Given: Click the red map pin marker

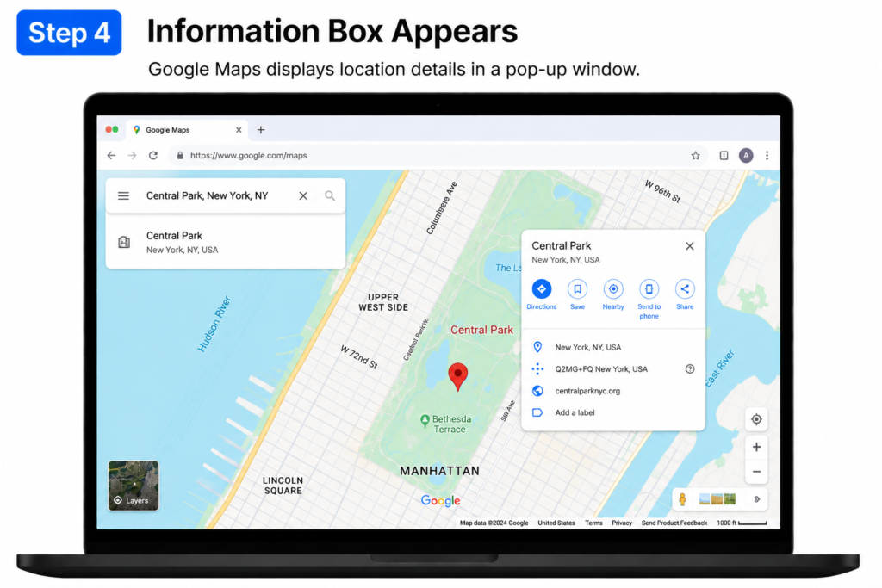Looking at the screenshot, I should coord(458,376).
